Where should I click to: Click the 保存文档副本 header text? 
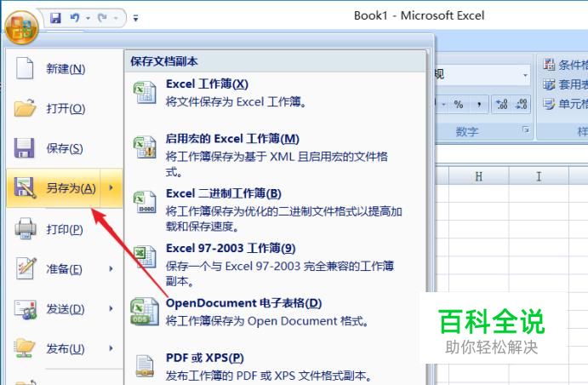click(164, 61)
